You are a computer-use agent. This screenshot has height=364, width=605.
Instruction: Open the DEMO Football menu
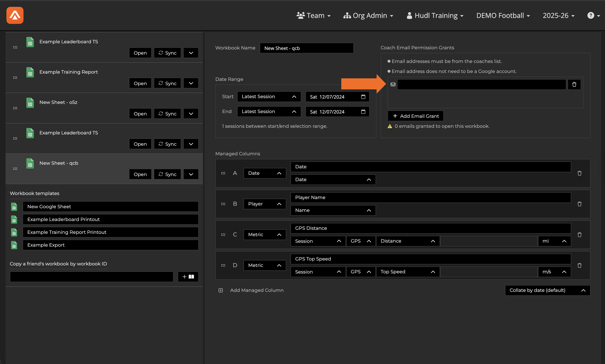point(503,15)
